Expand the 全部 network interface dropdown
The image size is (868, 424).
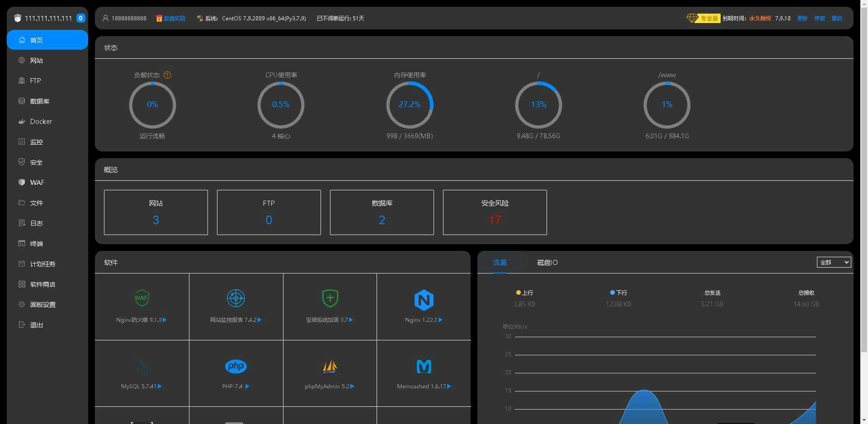834,262
